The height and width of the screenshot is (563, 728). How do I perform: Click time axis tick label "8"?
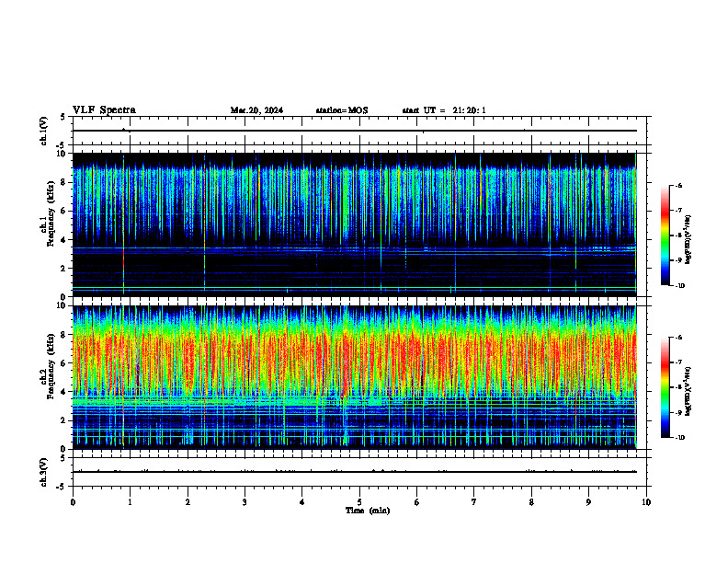coord(531,502)
